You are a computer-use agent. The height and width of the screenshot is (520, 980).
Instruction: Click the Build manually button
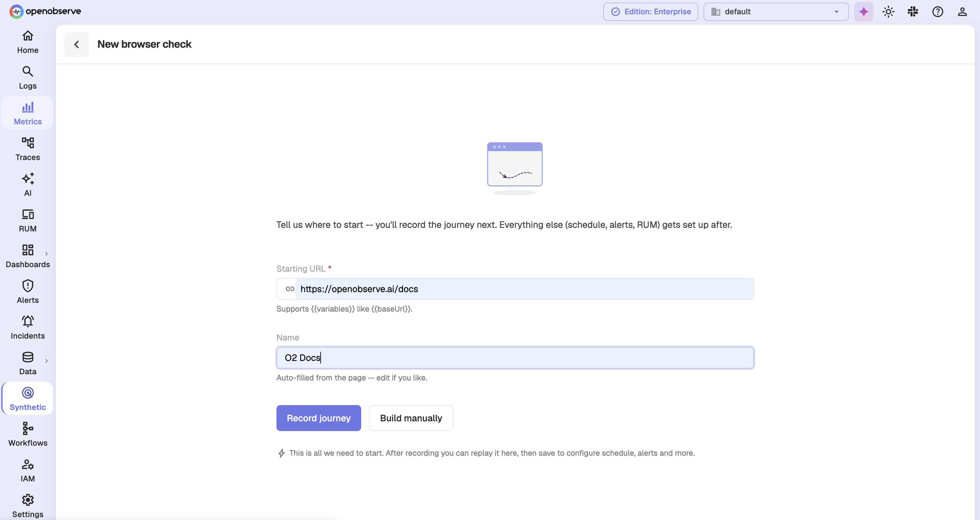[411, 418]
